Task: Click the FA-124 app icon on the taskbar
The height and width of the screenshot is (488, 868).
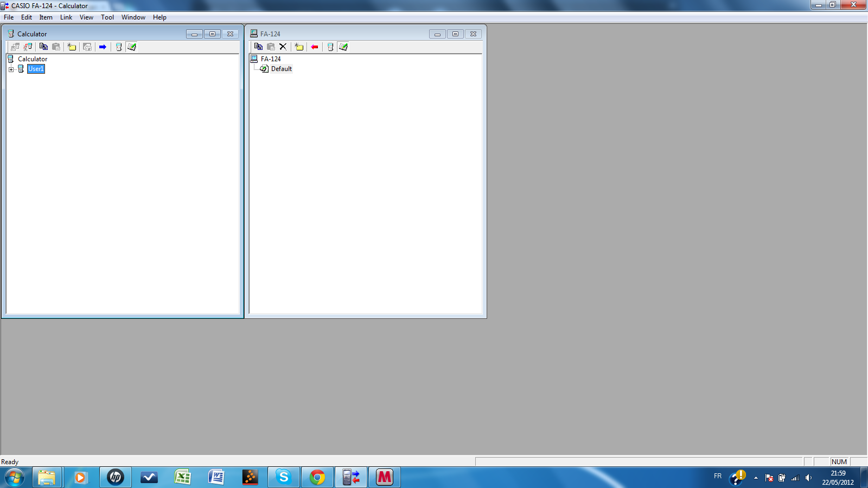Action: [351, 478]
